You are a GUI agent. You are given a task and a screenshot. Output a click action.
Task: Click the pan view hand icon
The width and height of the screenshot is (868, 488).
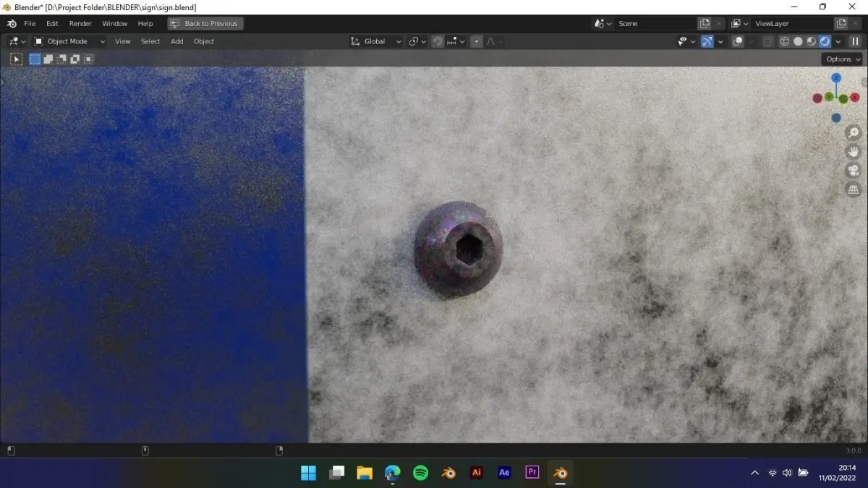(854, 152)
